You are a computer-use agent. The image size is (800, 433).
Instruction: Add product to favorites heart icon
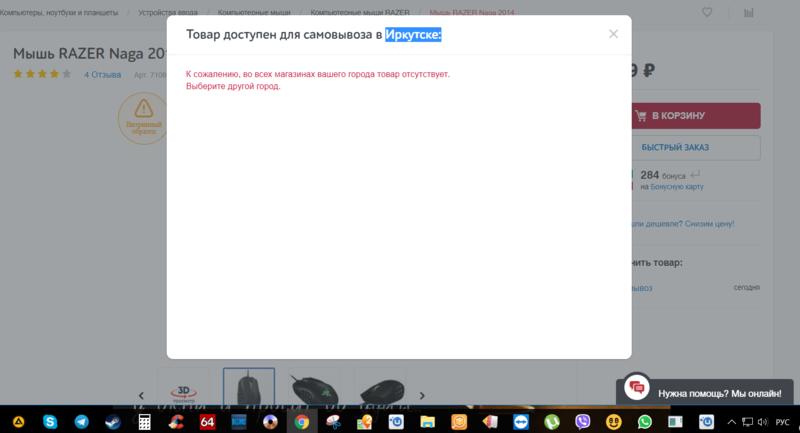tap(707, 12)
